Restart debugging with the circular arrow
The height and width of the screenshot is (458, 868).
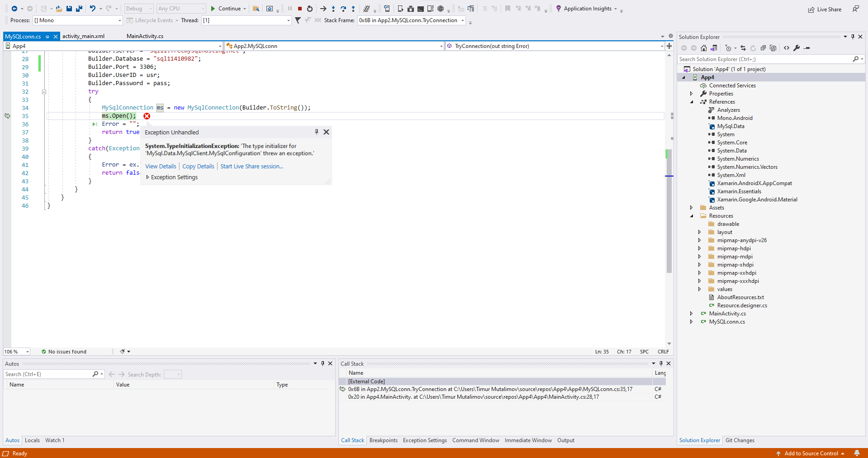[310, 9]
